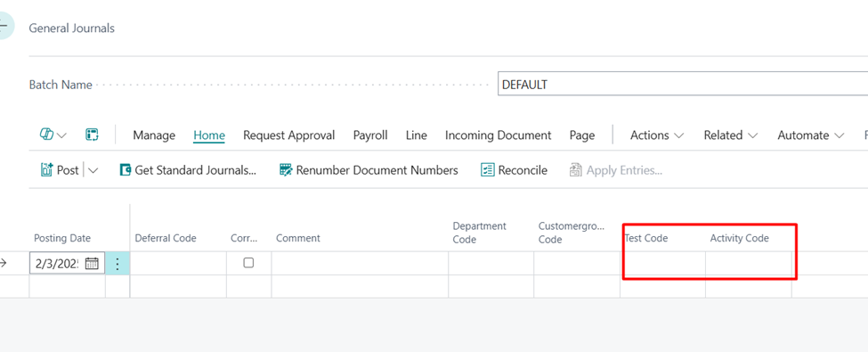Open calendar picker in Posting Date field

tap(92, 263)
